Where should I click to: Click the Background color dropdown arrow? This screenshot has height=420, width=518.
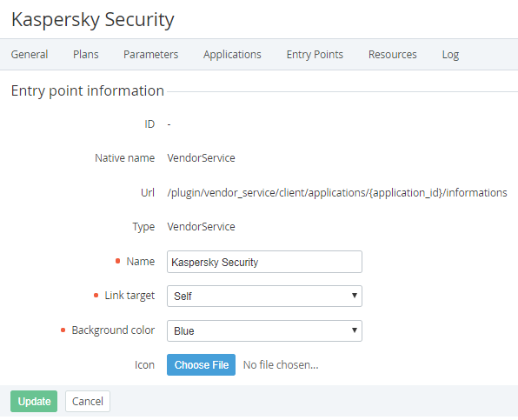coord(355,330)
